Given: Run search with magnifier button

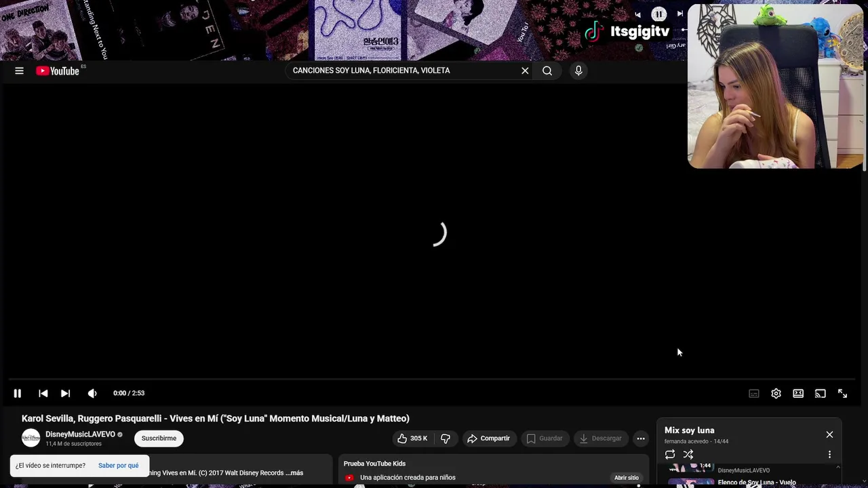Looking at the screenshot, I should pyautogui.click(x=547, y=70).
